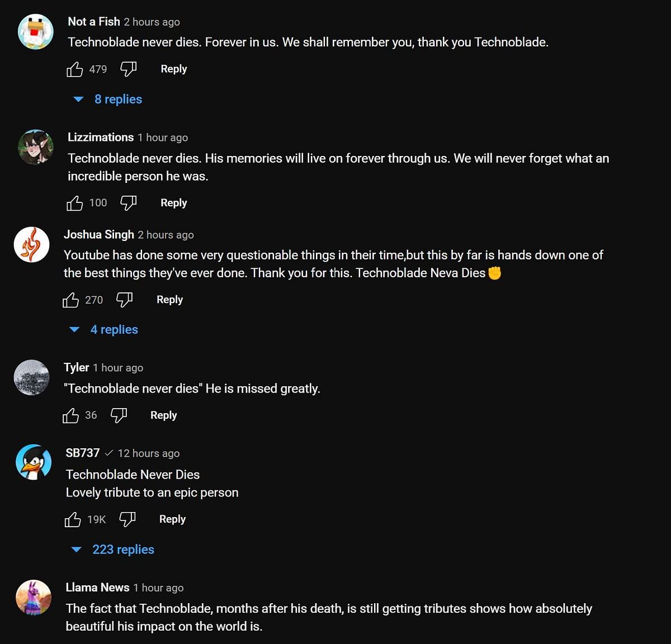
Task: Like the Lizzimations comment
Action: (74, 203)
